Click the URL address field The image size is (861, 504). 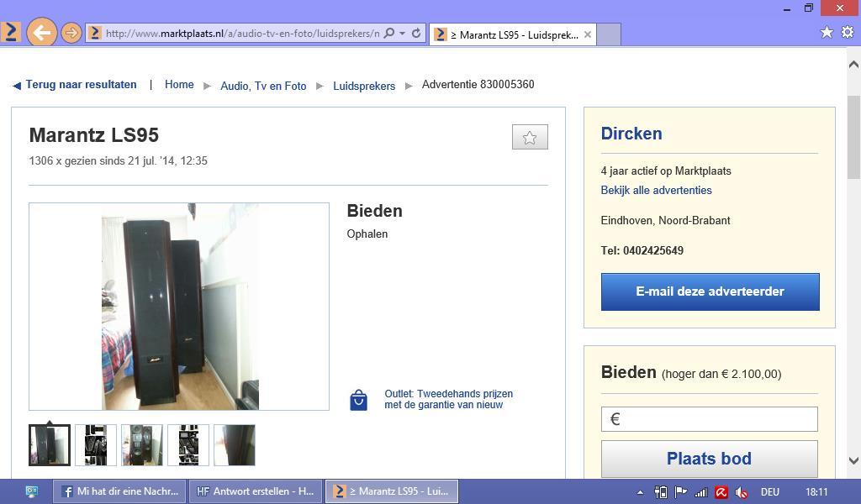242,34
